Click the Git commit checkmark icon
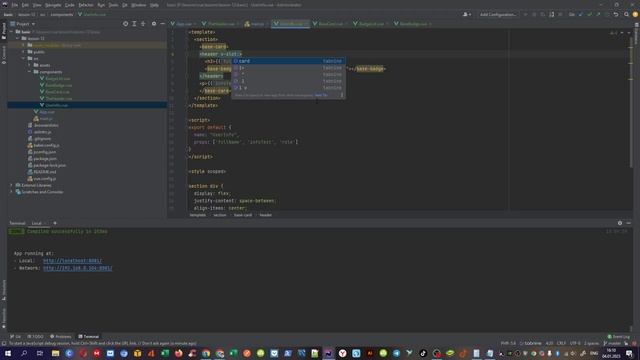 (589, 14)
